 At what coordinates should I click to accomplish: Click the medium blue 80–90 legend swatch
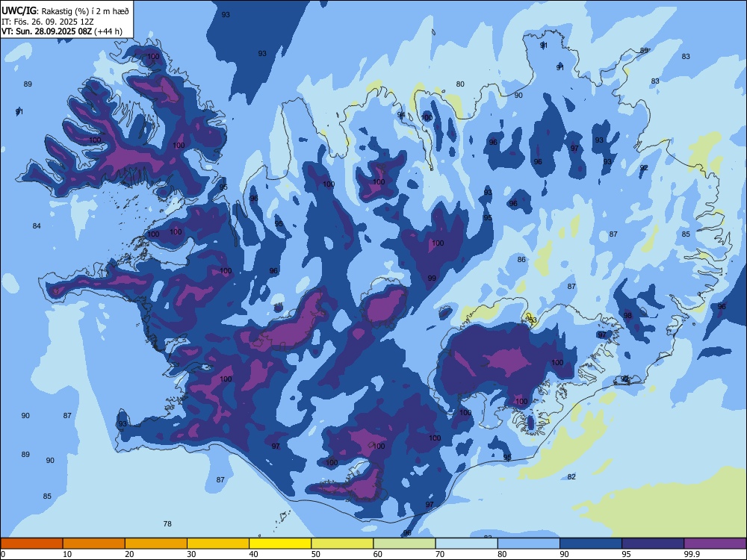point(529,544)
